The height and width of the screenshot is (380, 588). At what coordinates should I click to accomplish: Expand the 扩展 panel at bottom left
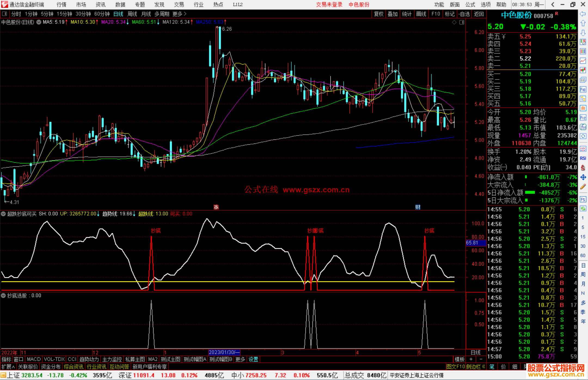[8, 367]
